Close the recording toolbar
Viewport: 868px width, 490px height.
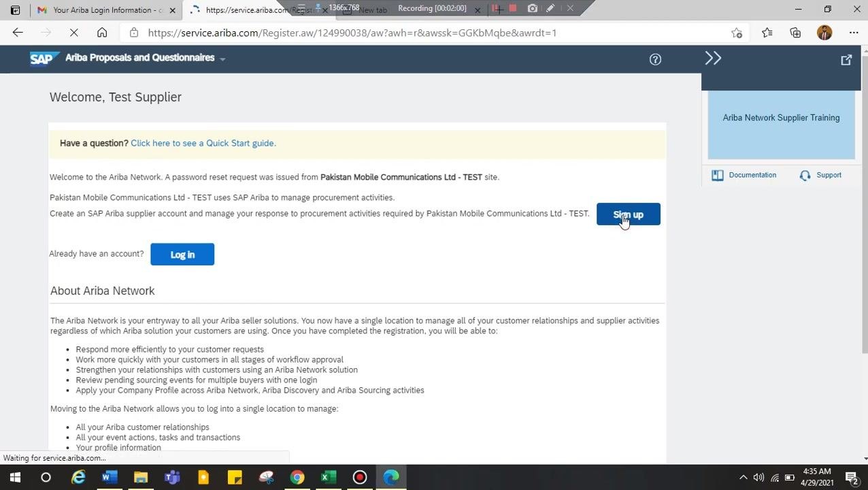point(570,9)
